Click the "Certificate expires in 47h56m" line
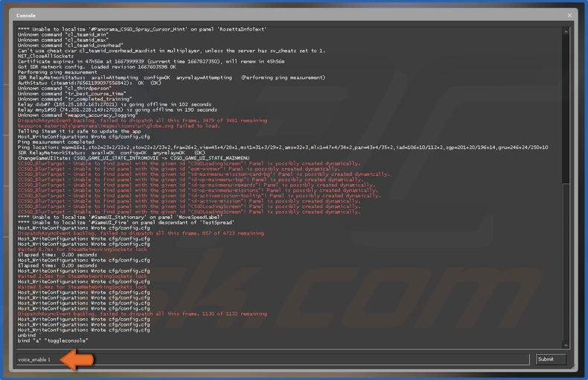588x380 pixels. point(151,61)
